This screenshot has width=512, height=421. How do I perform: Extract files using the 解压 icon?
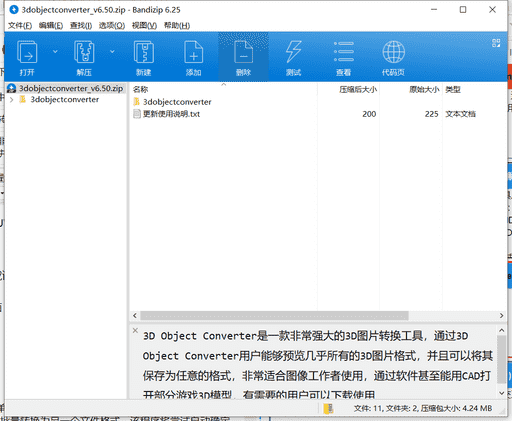point(84,57)
